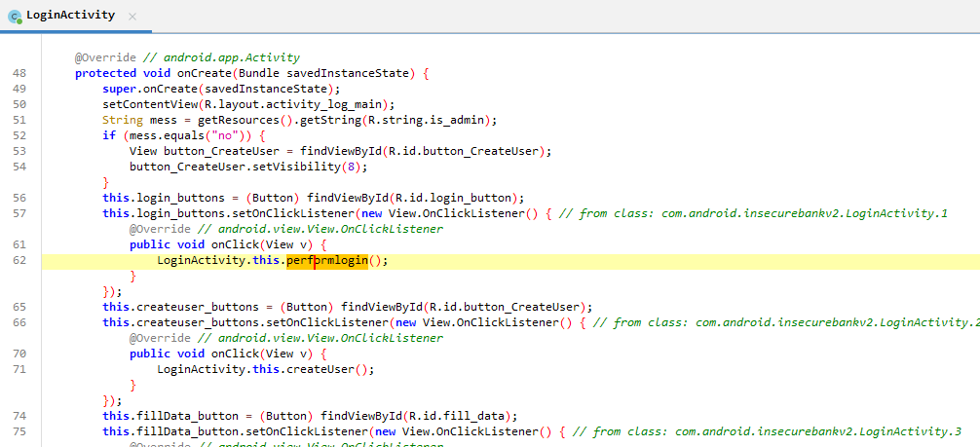
Task: Close the LoginActivity tab
Action: click(x=132, y=17)
